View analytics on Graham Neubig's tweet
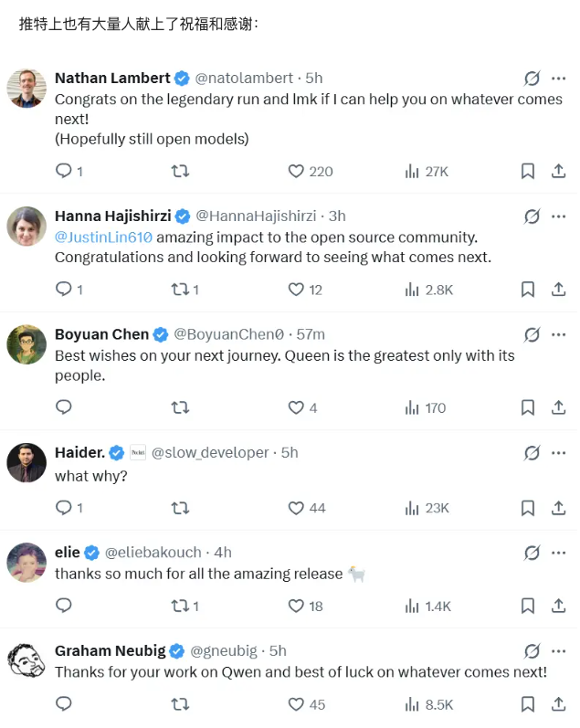Screen dimensions: 580x728 pyautogui.click(x=412, y=704)
